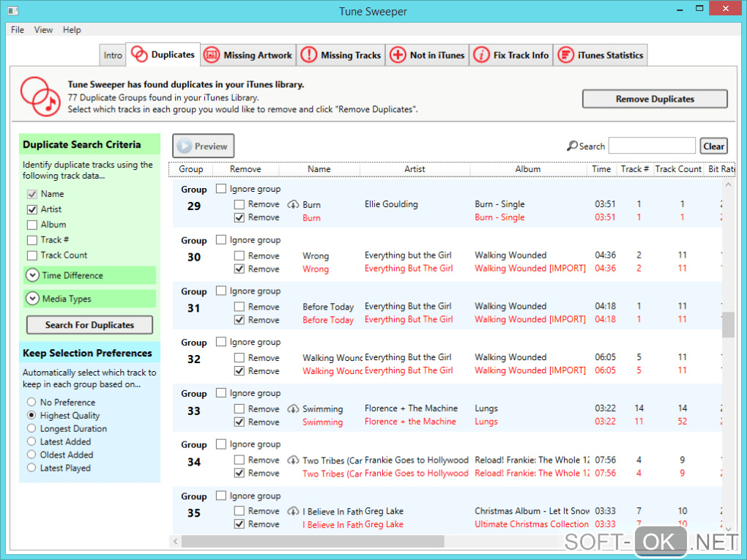Select the No Preference radio button
This screenshot has width=747, height=560.
31,402
